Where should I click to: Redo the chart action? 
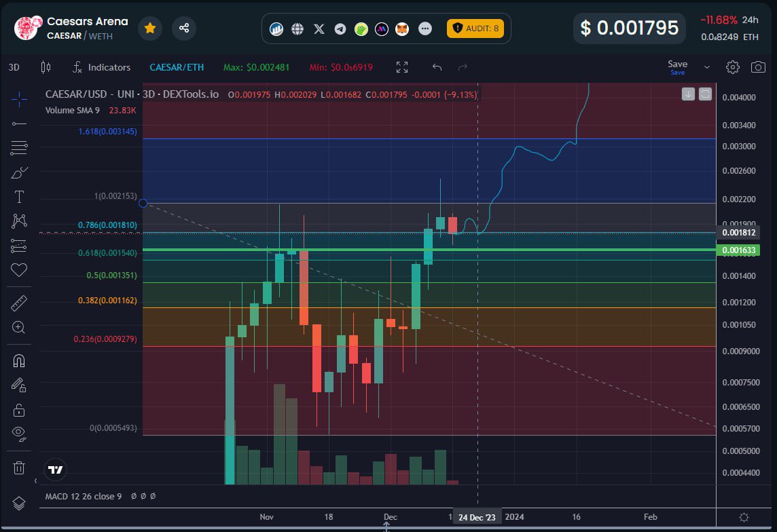[463, 67]
